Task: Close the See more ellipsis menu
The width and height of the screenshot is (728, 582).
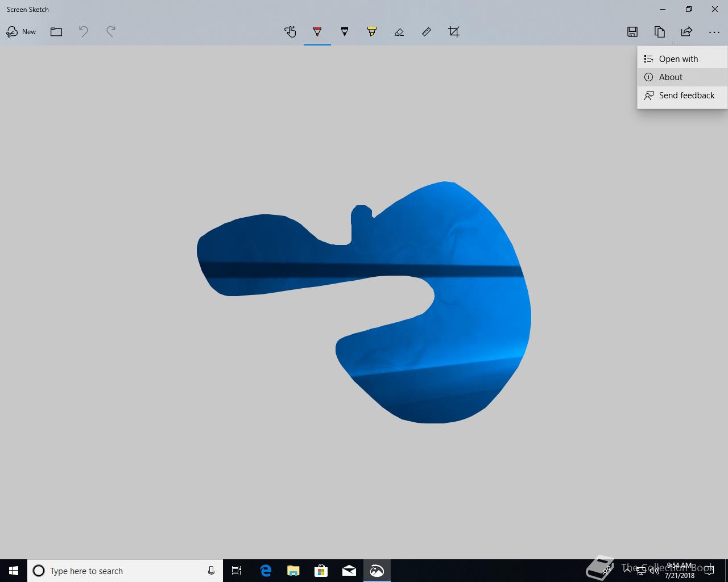Action: (714, 32)
